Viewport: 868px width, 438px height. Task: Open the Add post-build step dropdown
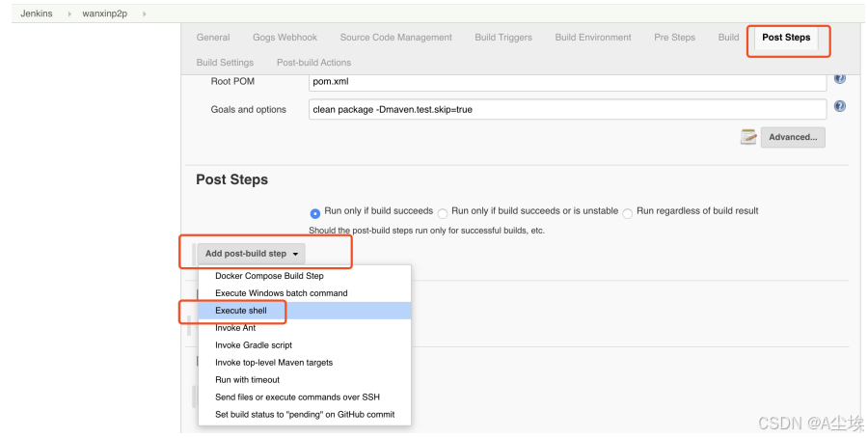coord(252,254)
